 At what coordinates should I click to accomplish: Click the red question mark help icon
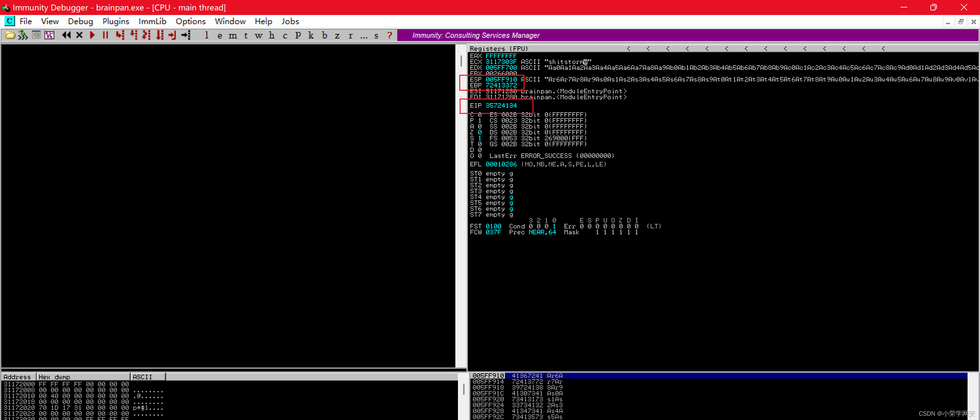(390, 35)
